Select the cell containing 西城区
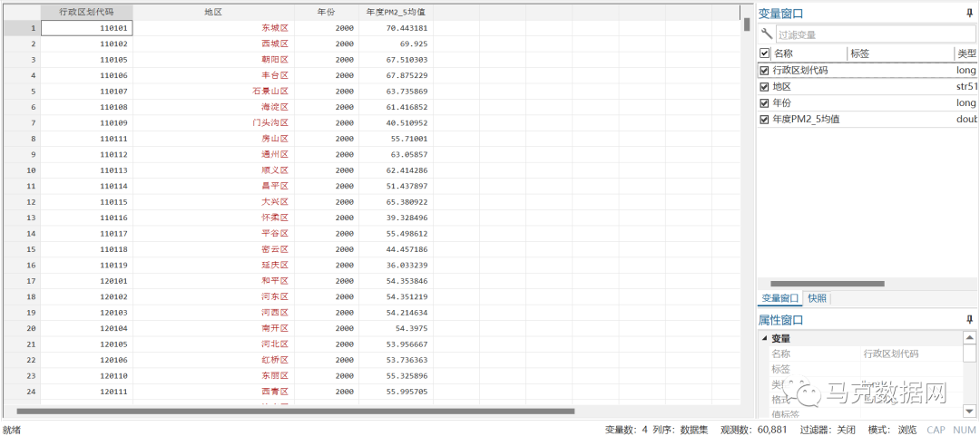980x436 pixels. pos(214,44)
